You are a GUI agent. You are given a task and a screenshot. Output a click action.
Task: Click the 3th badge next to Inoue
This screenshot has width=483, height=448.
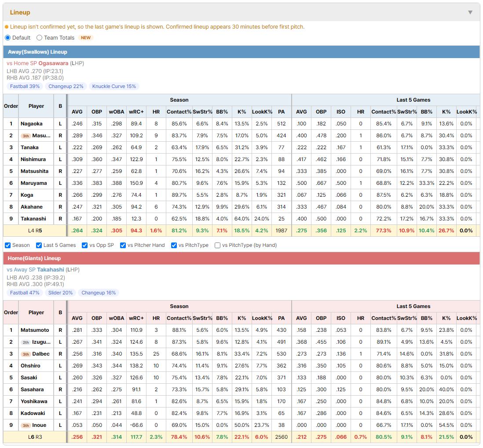point(26,426)
